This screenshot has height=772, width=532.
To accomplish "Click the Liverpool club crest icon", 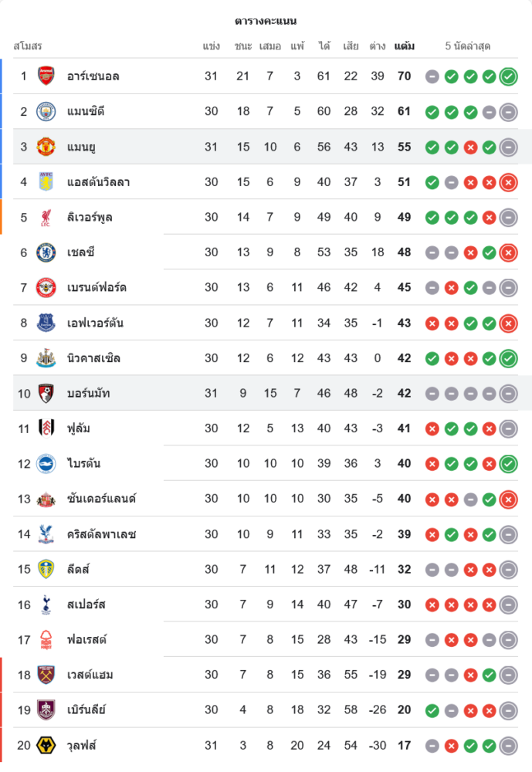I will (46, 217).
